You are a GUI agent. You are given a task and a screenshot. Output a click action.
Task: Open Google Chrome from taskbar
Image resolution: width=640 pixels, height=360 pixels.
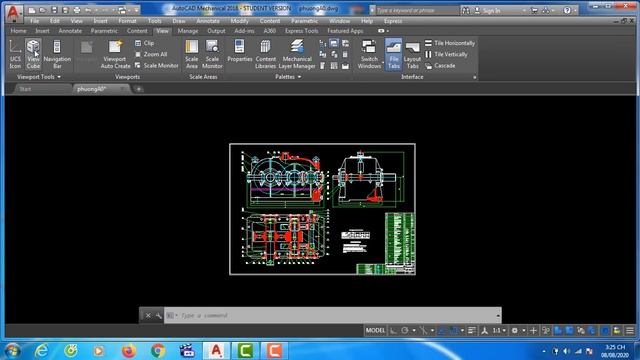[158, 350]
